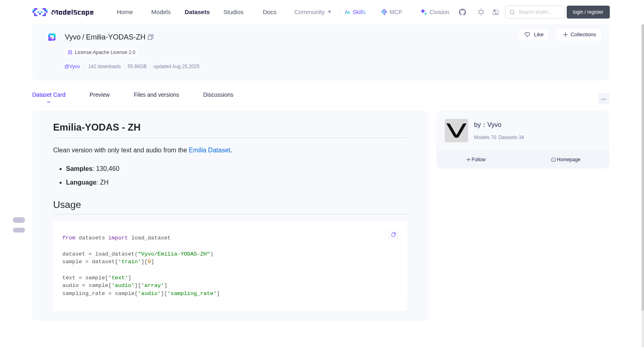Click the Vyvo profile avatar
Image resolution: width=644 pixels, height=347 pixels.
point(456,131)
